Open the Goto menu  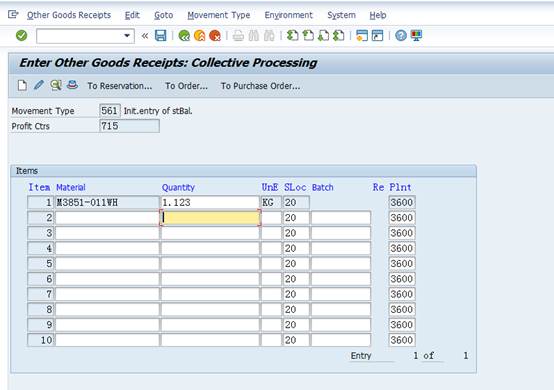click(x=164, y=15)
